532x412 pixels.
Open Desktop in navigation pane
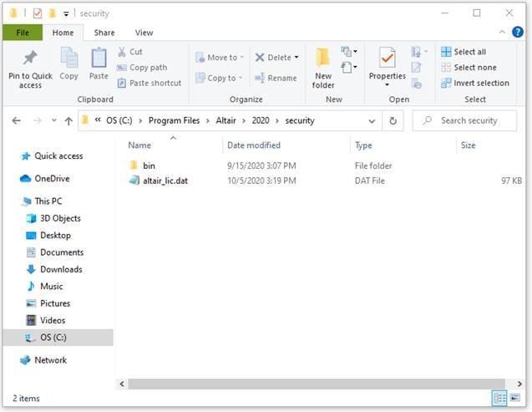(x=48, y=235)
